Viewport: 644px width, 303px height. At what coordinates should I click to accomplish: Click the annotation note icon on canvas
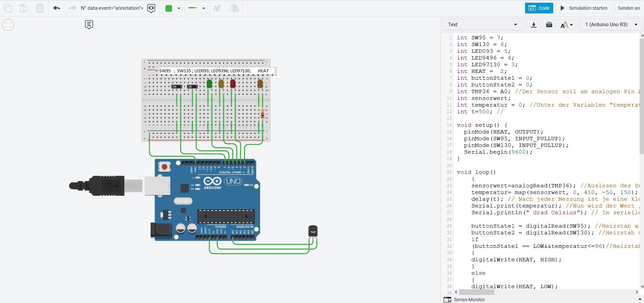click(89, 25)
